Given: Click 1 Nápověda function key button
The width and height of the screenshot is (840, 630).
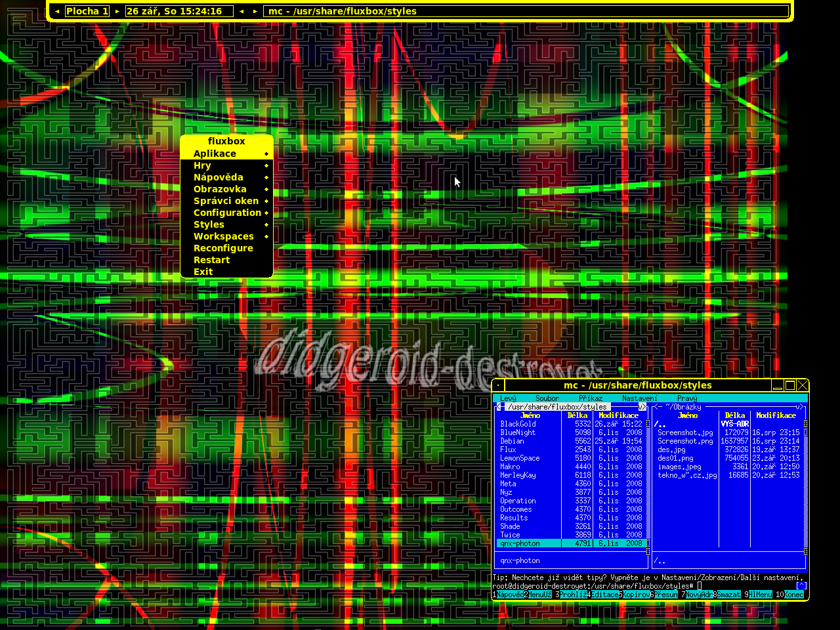Looking at the screenshot, I should [510, 595].
